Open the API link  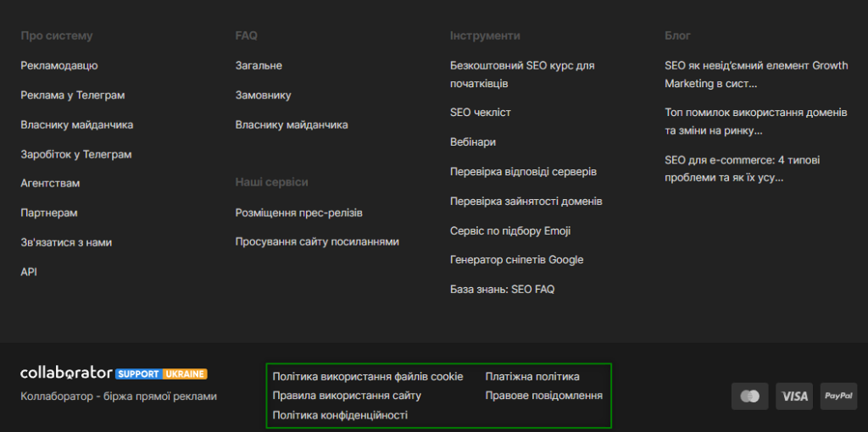point(29,272)
